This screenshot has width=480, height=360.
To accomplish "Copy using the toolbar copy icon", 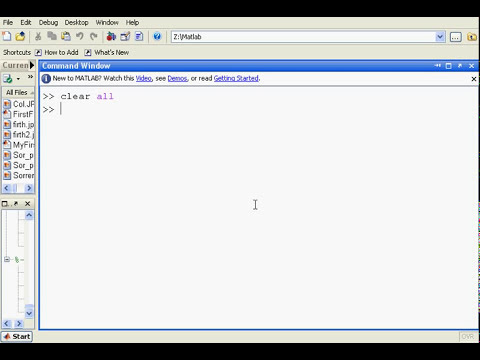I will click(52, 36).
